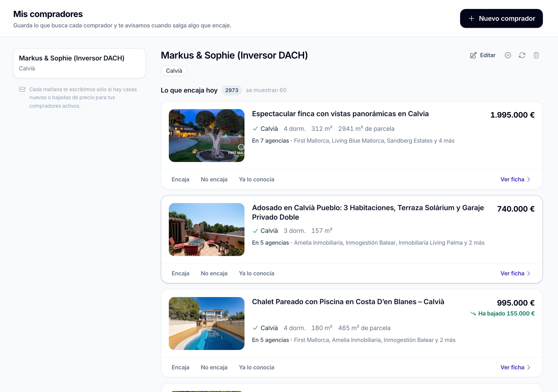Click the 995.000 € price

coord(516,303)
